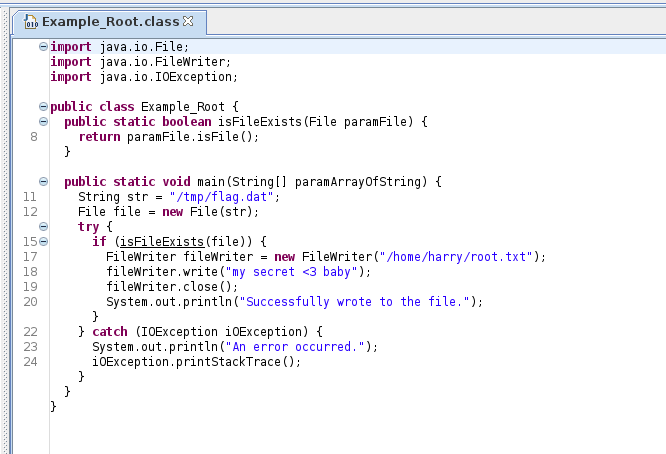
Task: Close the Example_Root.class tab
Action: [x=188, y=21]
